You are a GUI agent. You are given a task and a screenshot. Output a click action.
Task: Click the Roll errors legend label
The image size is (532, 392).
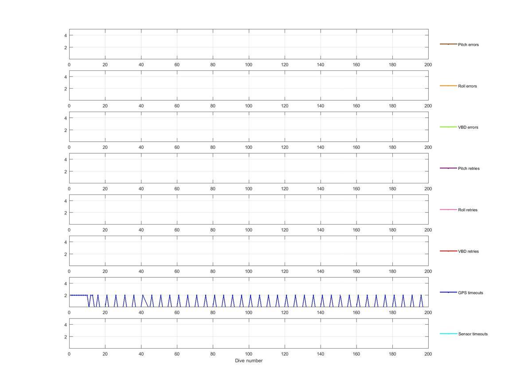(x=467, y=86)
